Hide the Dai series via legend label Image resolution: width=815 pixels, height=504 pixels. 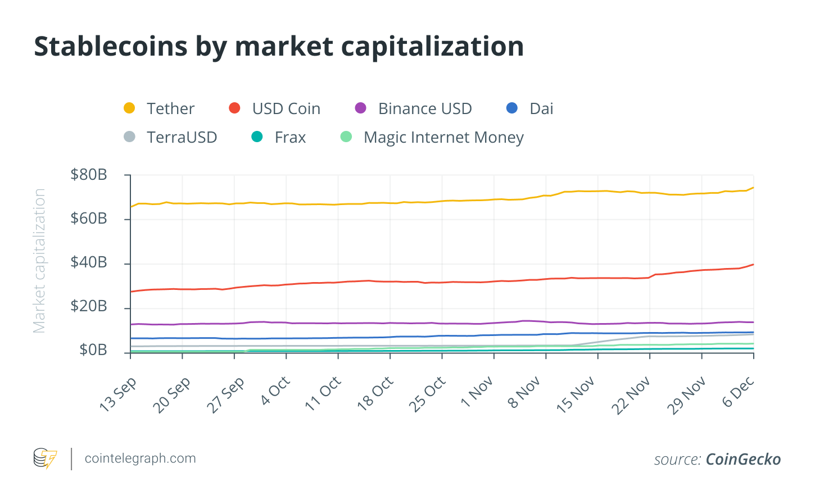tap(541, 108)
